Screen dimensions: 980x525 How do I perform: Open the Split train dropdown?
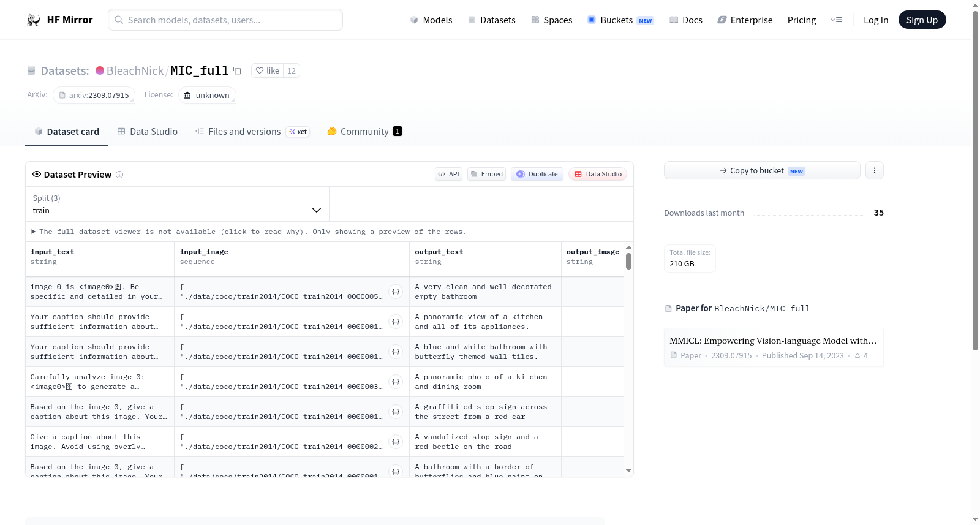pos(177,204)
